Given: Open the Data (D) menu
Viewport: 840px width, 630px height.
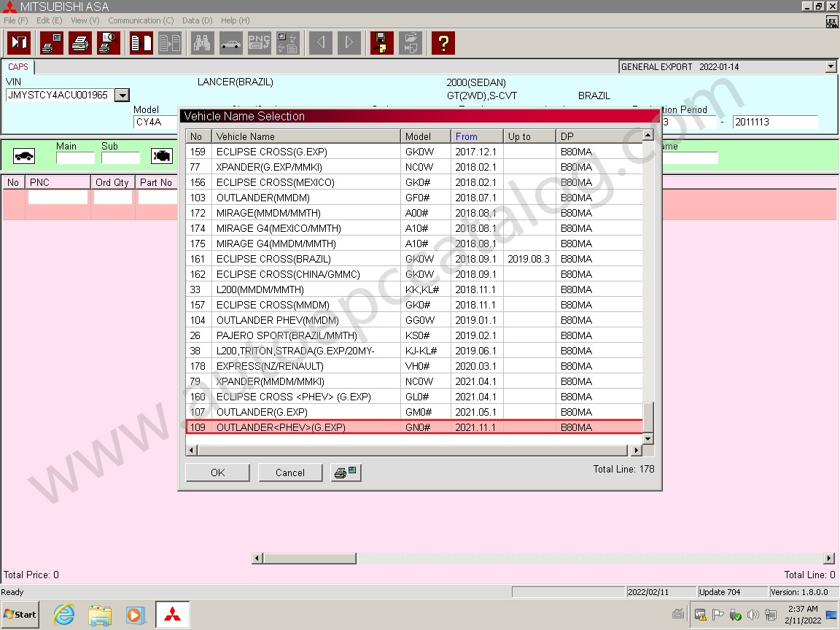Looking at the screenshot, I should [197, 20].
